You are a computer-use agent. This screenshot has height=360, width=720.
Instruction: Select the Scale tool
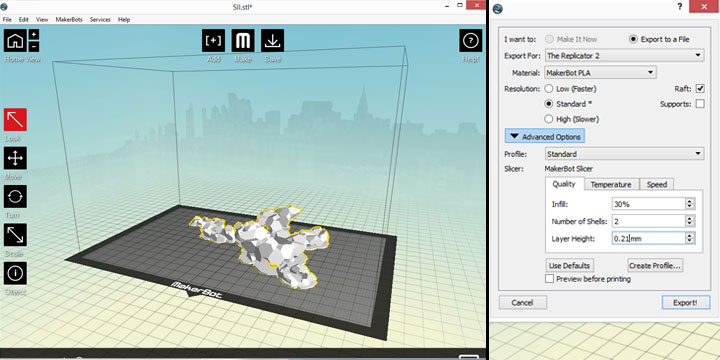point(15,235)
